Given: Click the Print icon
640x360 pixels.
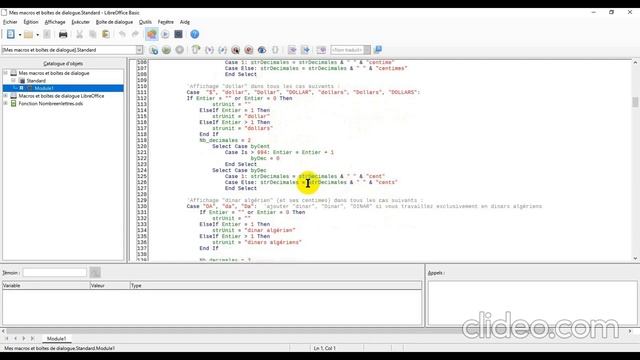Looking at the screenshot, I should click(63, 35).
